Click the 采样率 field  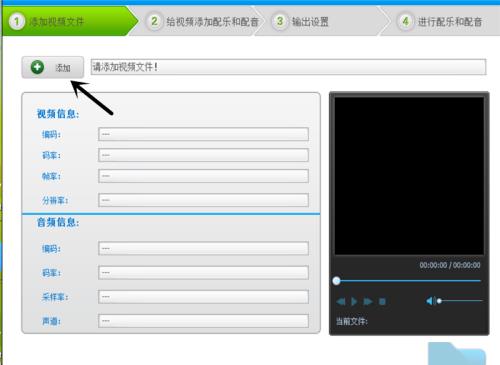click(203, 297)
